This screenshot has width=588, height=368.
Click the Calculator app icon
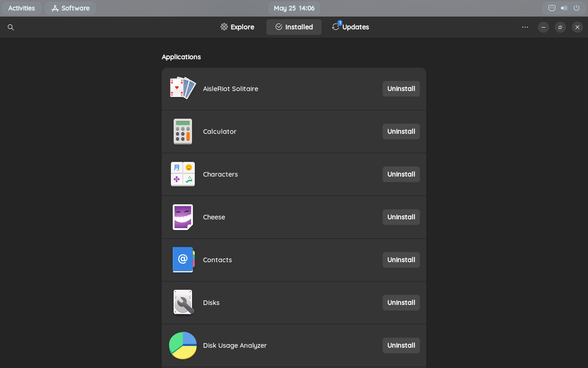coord(183,132)
